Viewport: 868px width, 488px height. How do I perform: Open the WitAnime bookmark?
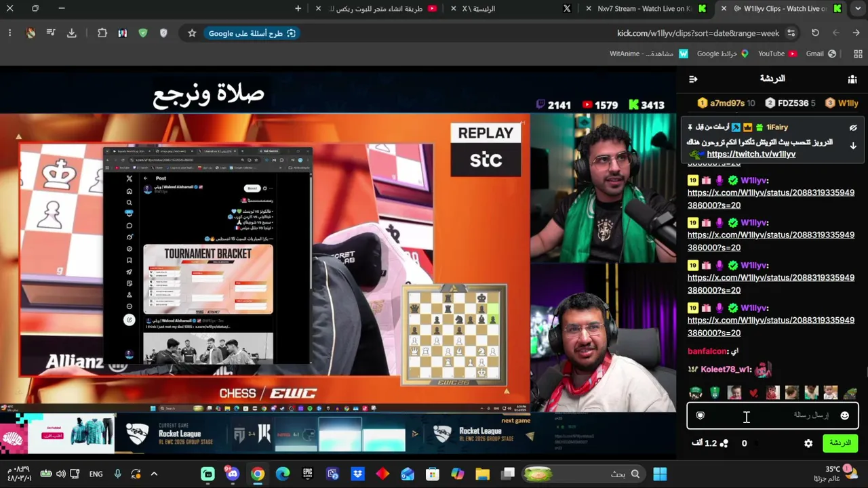(x=649, y=54)
